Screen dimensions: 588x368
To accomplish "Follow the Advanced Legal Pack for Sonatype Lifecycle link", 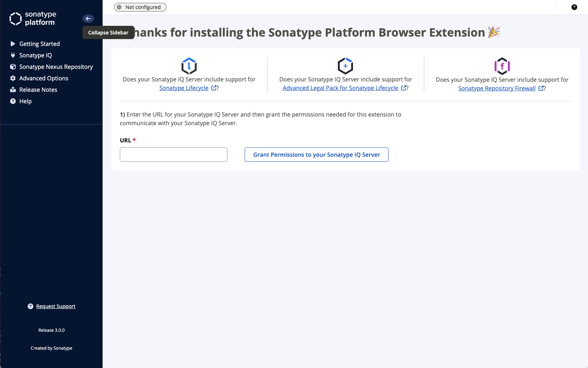I will click(x=340, y=88).
